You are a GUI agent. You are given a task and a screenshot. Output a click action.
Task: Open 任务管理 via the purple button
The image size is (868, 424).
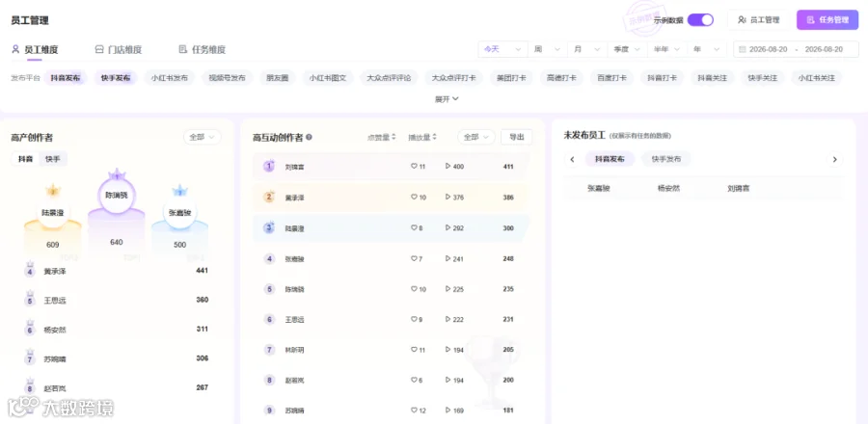827,20
